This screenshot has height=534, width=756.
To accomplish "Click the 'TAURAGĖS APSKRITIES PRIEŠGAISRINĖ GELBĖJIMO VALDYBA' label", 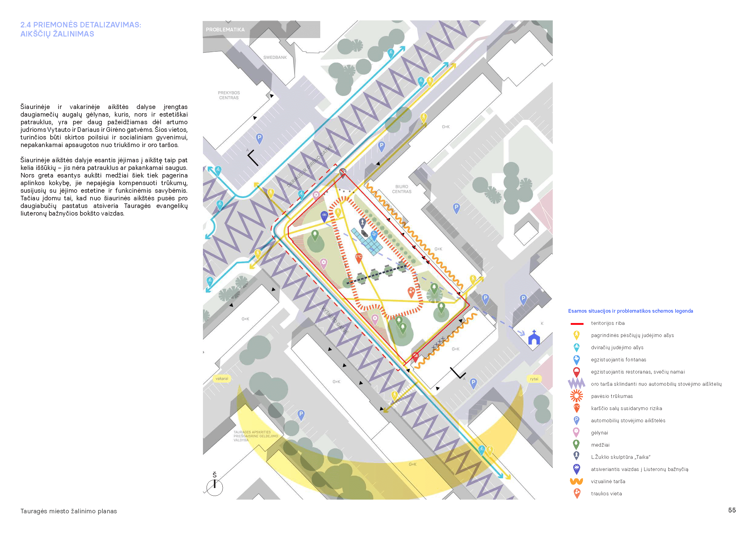I will [x=256, y=436].
